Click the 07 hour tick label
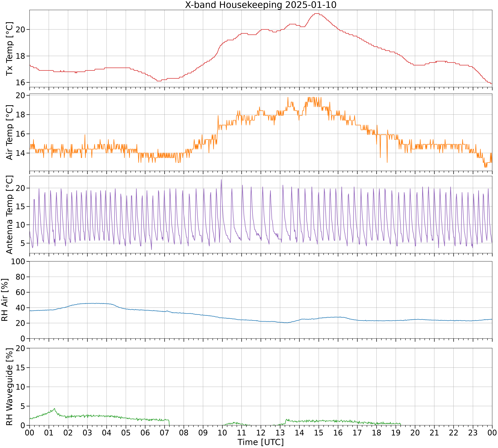498x448 pixels. click(165, 433)
